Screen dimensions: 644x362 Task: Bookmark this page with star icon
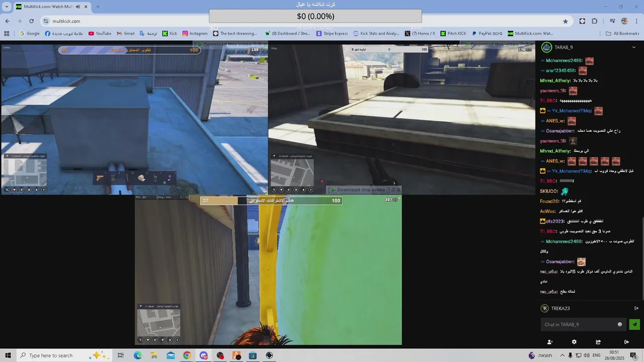click(566, 21)
